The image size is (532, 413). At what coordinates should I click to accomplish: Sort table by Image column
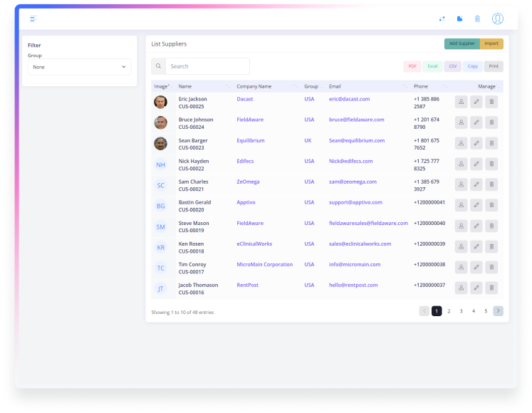[163, 87]
